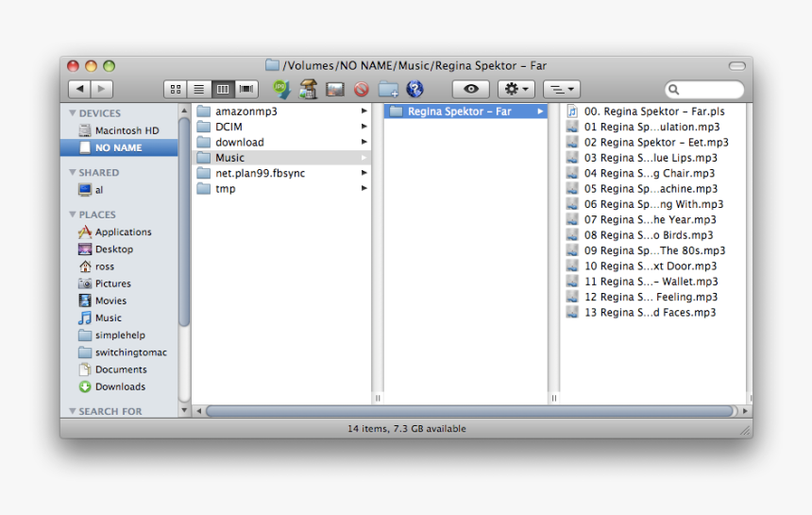Image resolution: width=812 pixels, height=515 pixels.
Task: Select 10 Regina S...xt Door.mp3
Action: click(x=653, y=266)
